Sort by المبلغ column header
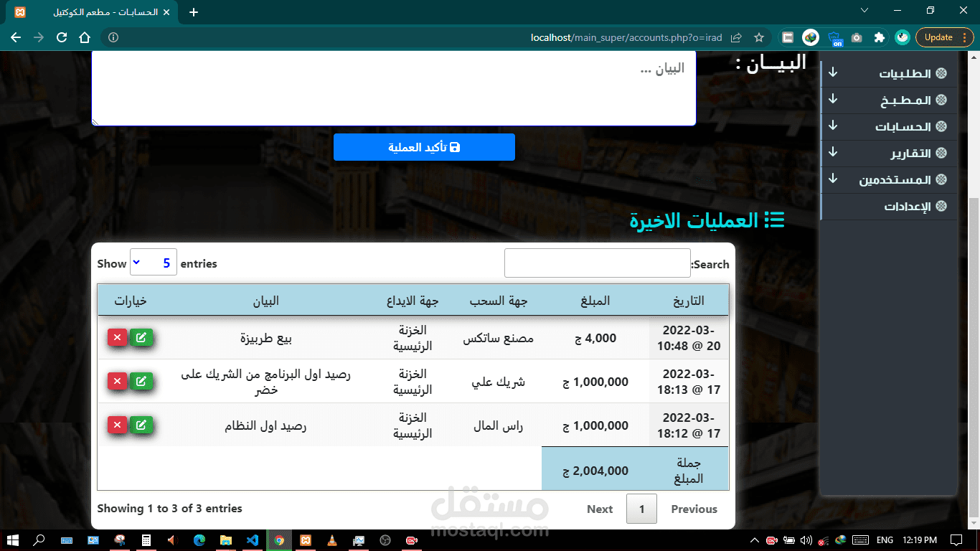This screenshot has height=551, width=980. 595,301
